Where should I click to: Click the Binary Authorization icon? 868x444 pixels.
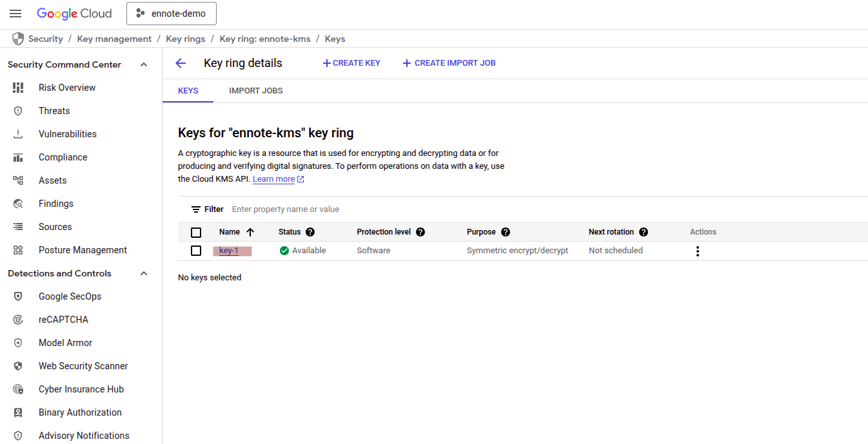tap(18, 412)
